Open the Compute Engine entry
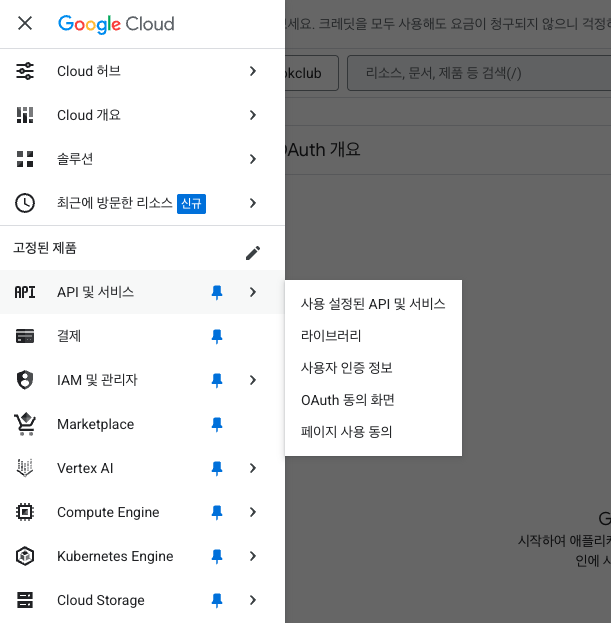The width and height of the screenshot is (611, 623). [x=142, y=512]
